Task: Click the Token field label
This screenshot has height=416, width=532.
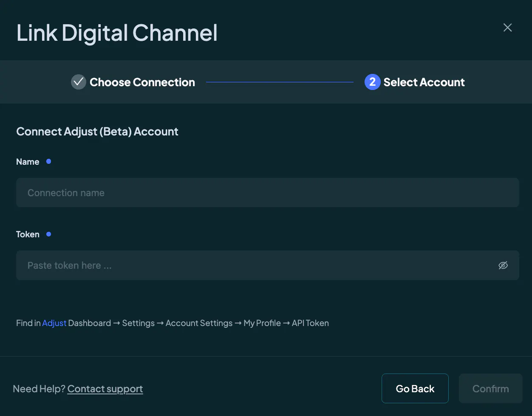Action: pyautogui.click(x=28, y=234)
